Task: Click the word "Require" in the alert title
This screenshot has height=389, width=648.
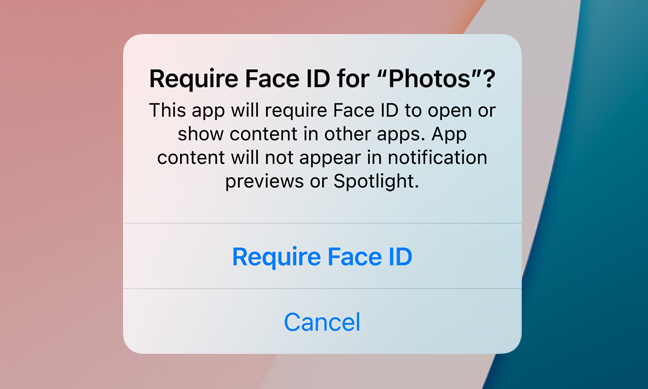Action: [x=193, y=79]
